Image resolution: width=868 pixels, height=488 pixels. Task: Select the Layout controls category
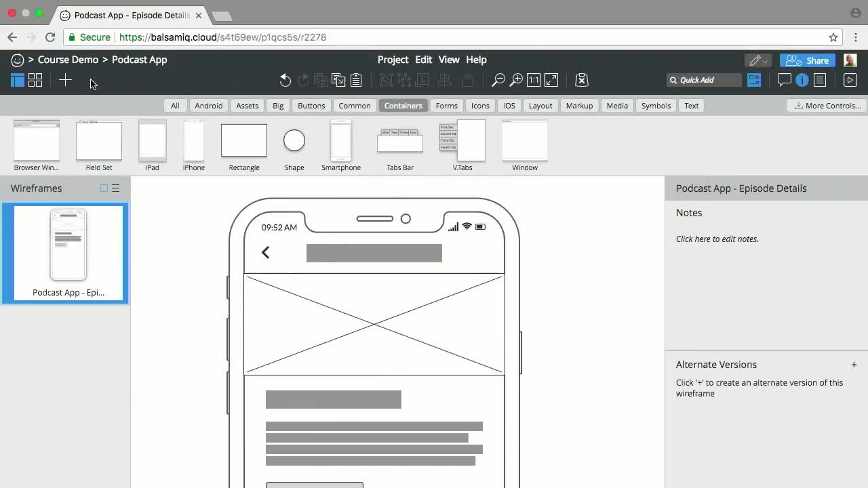tap(540, 106)
